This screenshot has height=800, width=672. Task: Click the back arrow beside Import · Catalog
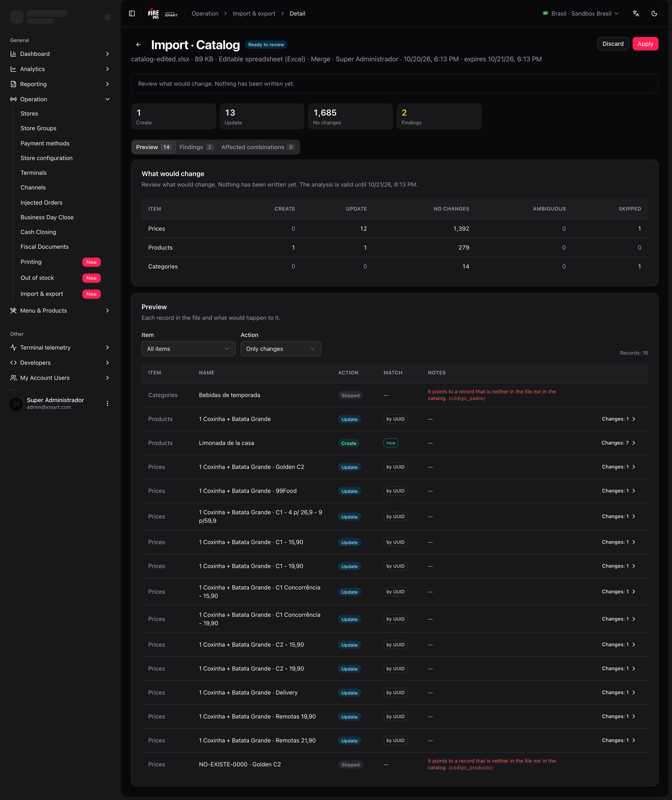(x=139, y=45)
